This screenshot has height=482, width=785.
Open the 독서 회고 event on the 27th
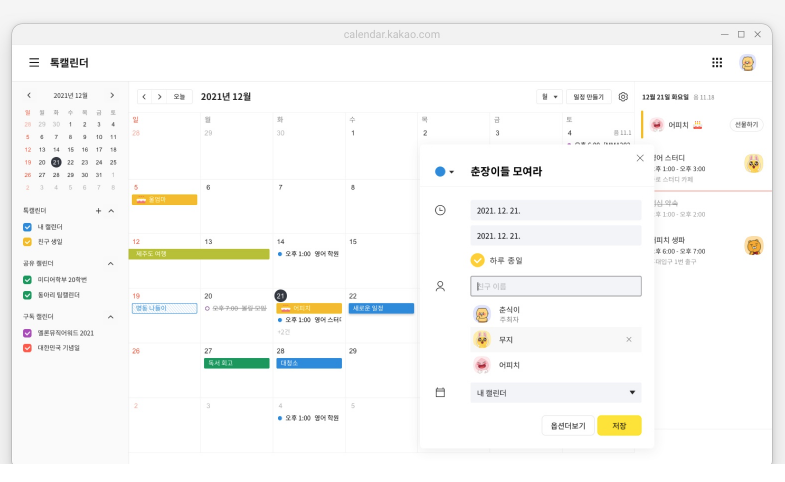tap(237, 363)
